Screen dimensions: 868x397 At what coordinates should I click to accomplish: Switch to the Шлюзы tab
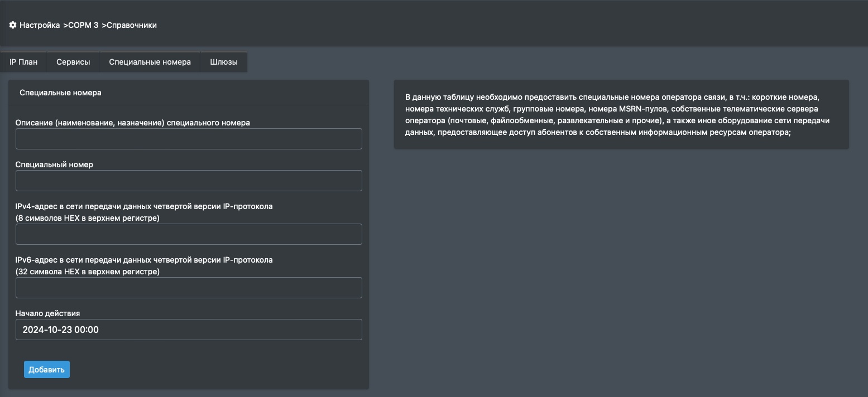coord(224,62)
